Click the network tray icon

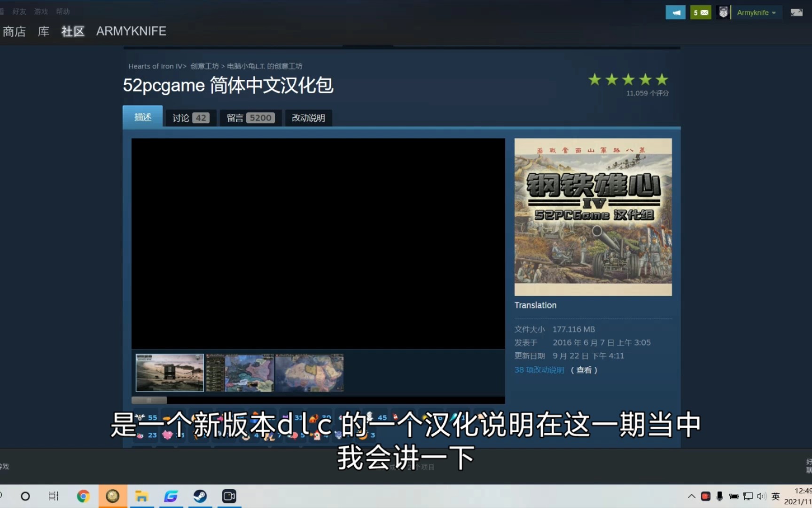coord(748,496)
